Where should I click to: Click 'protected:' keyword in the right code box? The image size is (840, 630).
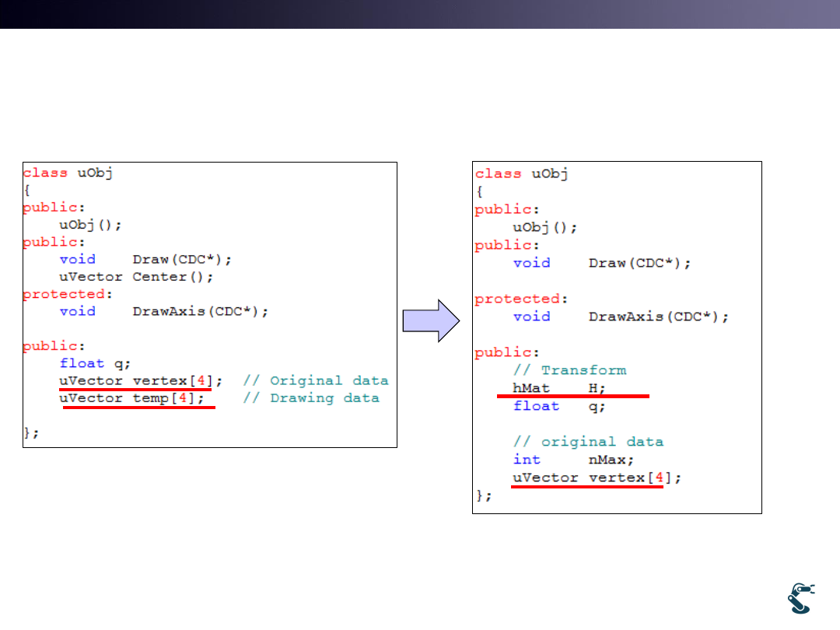(517, 299)
